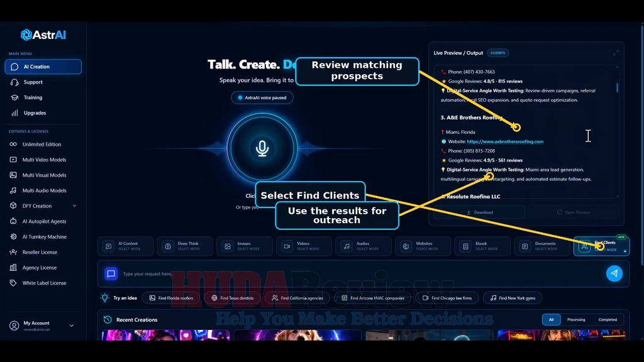
Task: Select the Deep Think mode
Action: [185, 246]
